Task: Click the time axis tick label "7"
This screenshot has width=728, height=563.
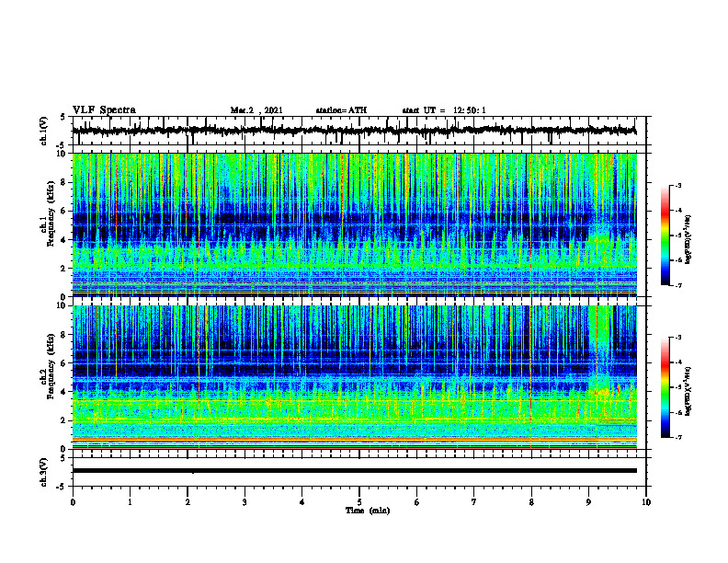Action: pos(474,502)
